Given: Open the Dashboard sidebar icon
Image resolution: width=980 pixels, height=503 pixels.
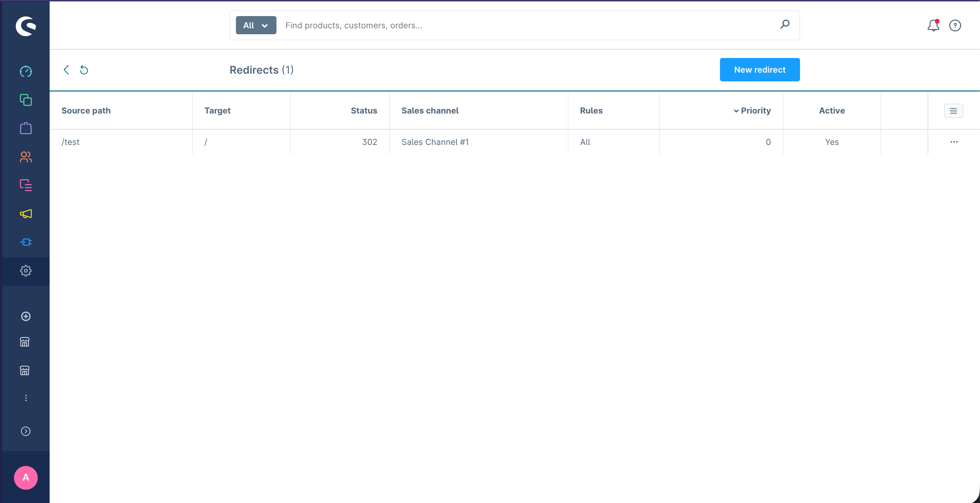Looking at the screenshot, I should 26,72.
